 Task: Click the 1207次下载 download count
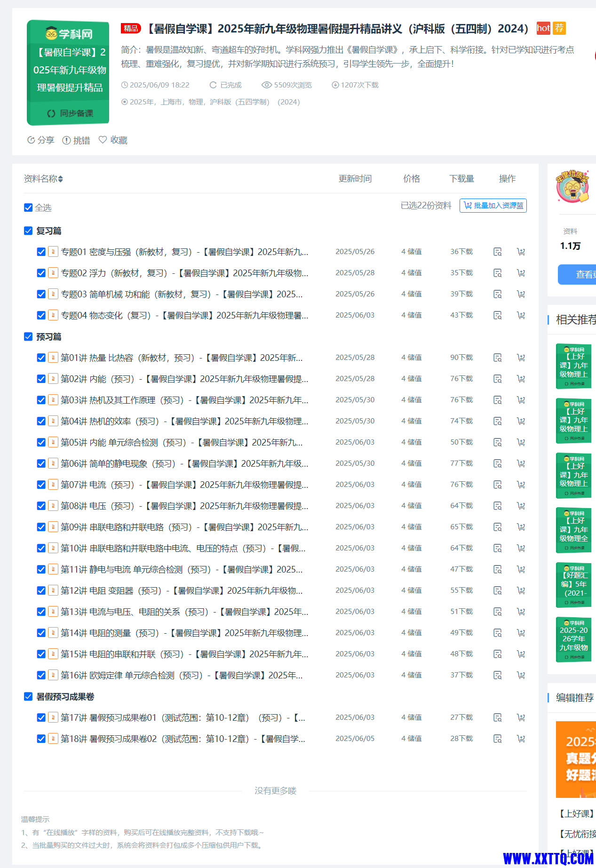(355, 85)
